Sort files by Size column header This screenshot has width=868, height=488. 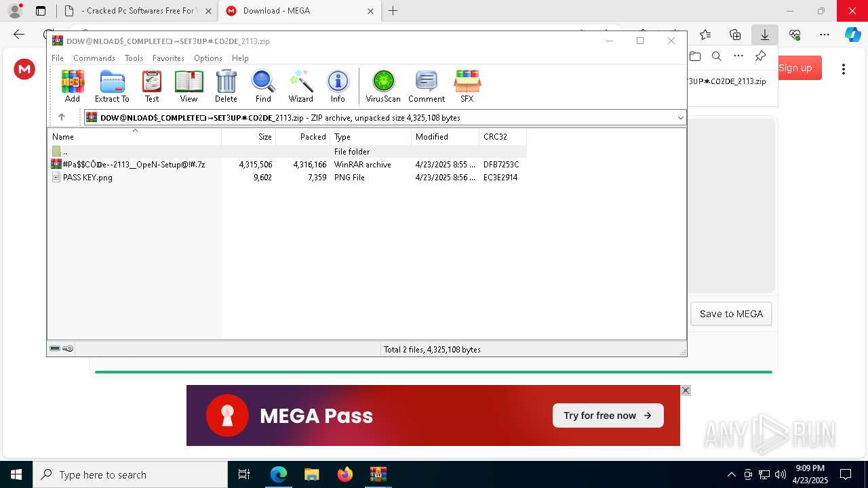[x=249, y=137]
